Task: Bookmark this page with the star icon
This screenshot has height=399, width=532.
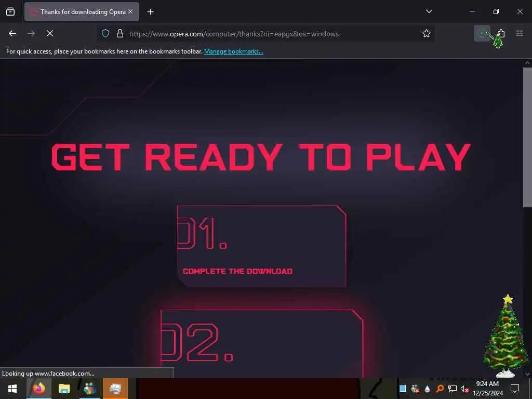Action: [x=427, y=33]
